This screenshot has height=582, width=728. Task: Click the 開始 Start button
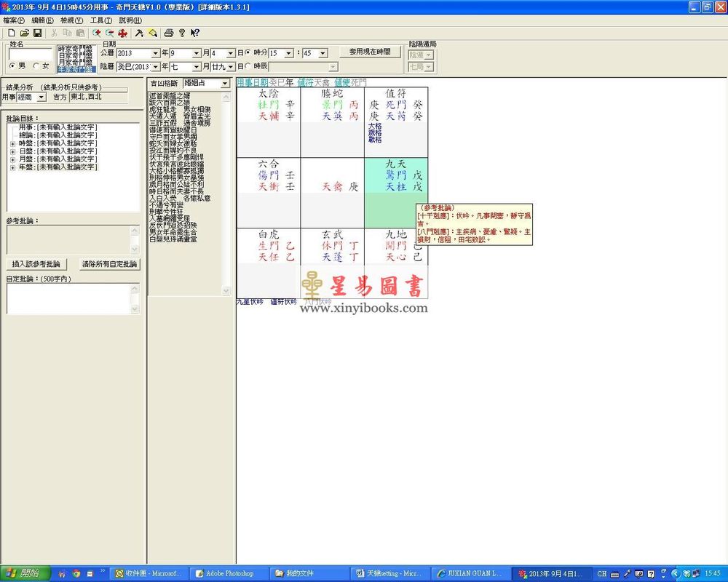(x=25, y=573)
